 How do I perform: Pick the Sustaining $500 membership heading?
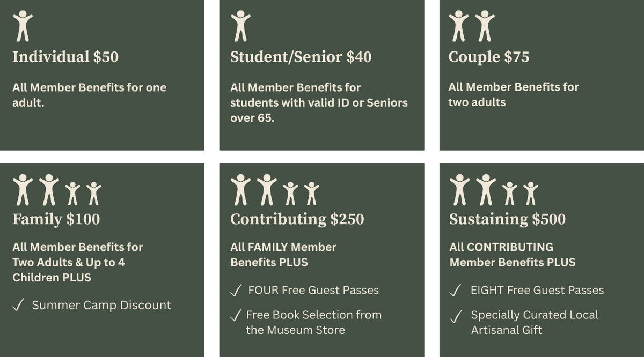[507, 219]
